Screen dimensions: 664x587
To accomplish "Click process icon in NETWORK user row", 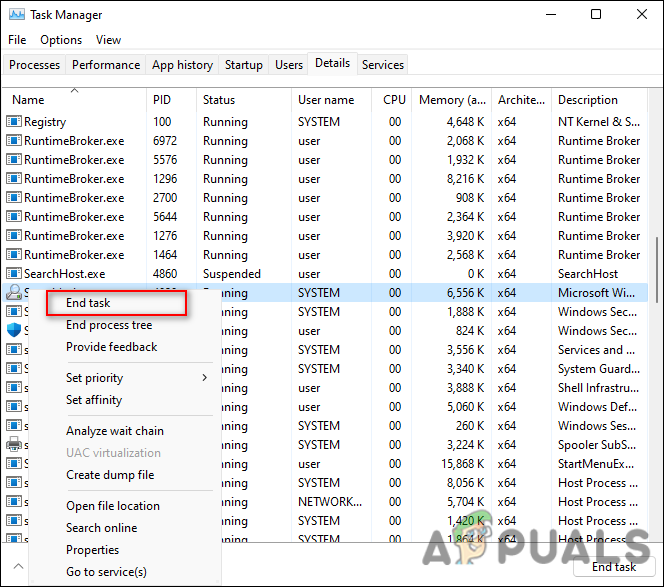I will click(x=14, y=502).
